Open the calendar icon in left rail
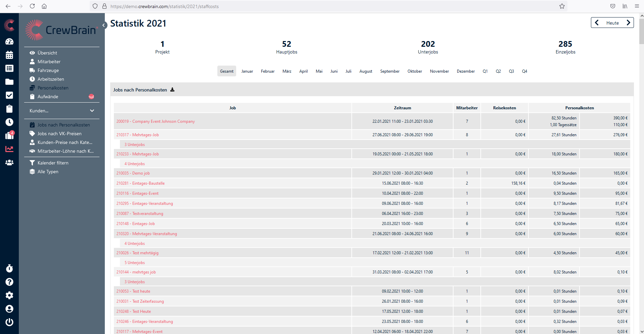The width and height of the screenshot is (644, 334). pyautogui.click(x=9, y=55)
